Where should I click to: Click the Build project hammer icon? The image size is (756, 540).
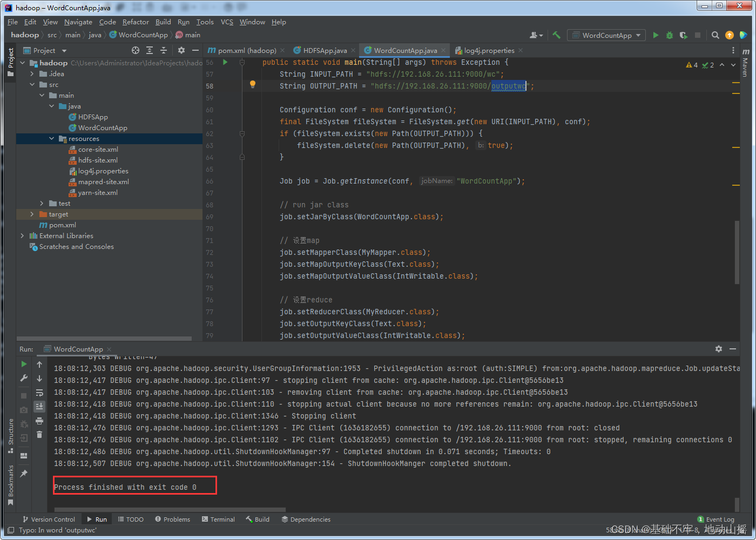coord(556,35)
